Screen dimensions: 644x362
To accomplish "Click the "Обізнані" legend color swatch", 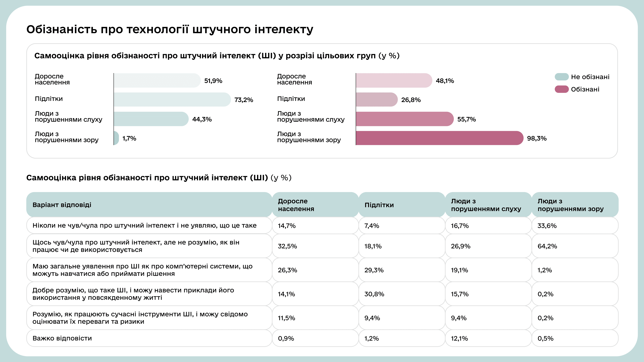I will tap(561, 89).
